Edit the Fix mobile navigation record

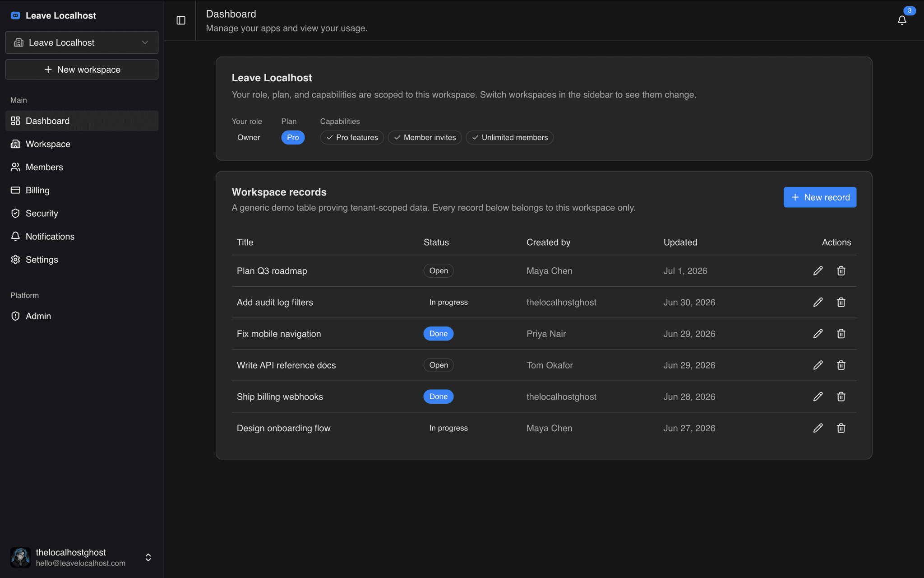818,334
